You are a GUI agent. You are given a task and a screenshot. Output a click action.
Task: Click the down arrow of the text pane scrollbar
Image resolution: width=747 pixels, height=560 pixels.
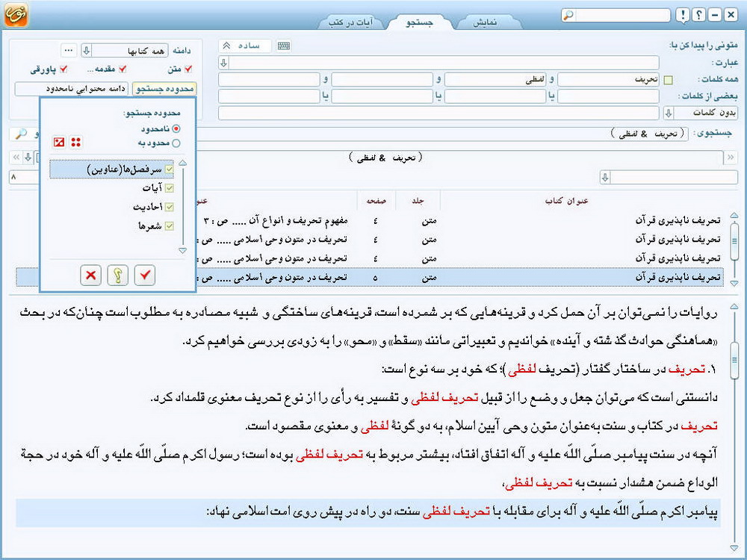point(734,549)
